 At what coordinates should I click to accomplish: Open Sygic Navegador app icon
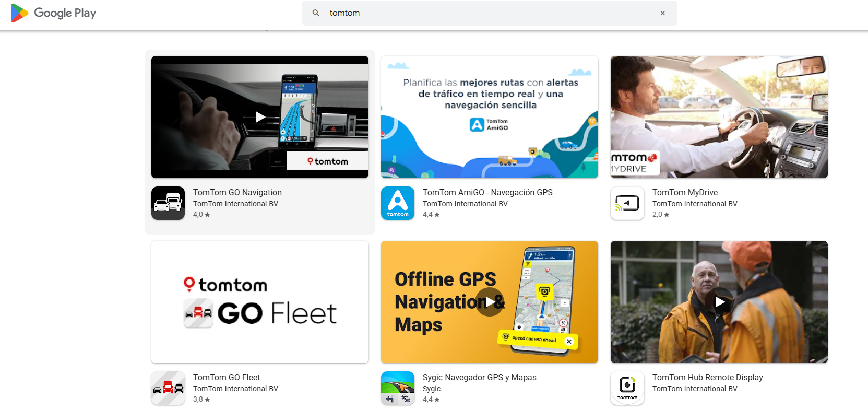[x=398, y=388]
